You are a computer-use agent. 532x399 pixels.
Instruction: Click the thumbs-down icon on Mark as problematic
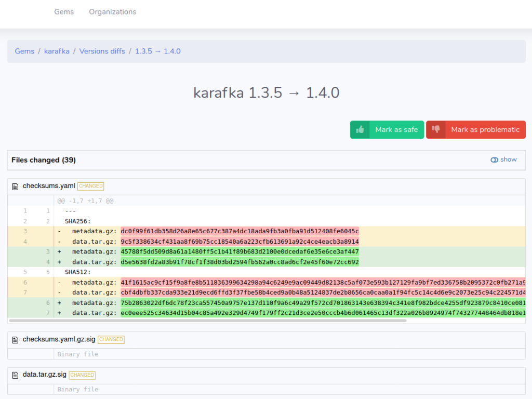click(x=436, y=129)
